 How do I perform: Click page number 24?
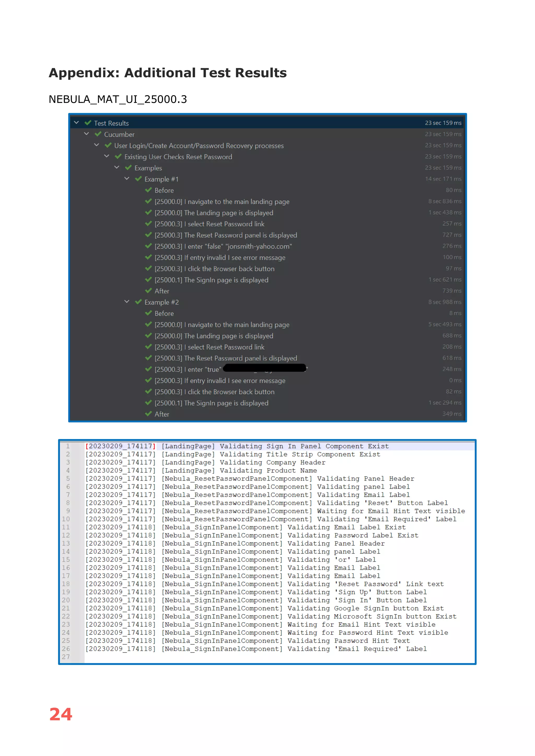61,714
